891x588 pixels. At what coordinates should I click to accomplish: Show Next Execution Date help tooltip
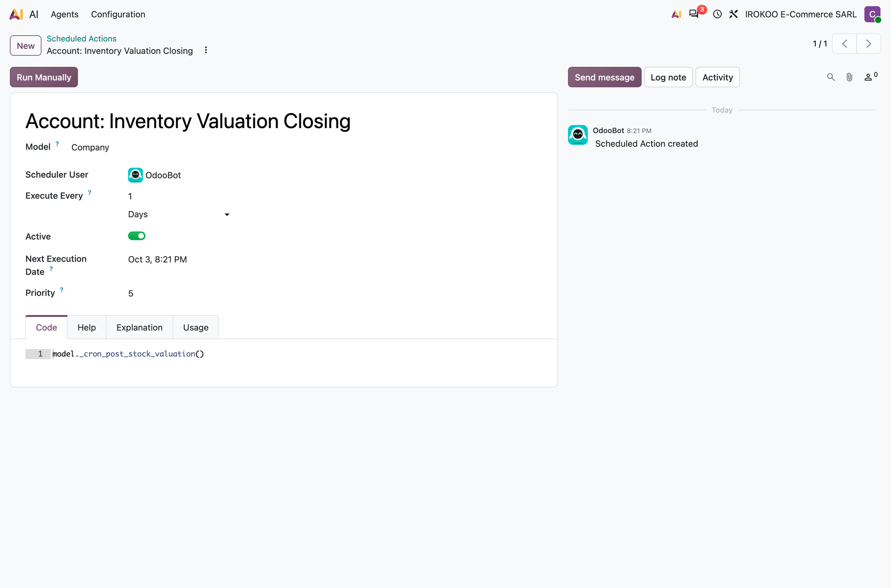(x=51, y=269)
